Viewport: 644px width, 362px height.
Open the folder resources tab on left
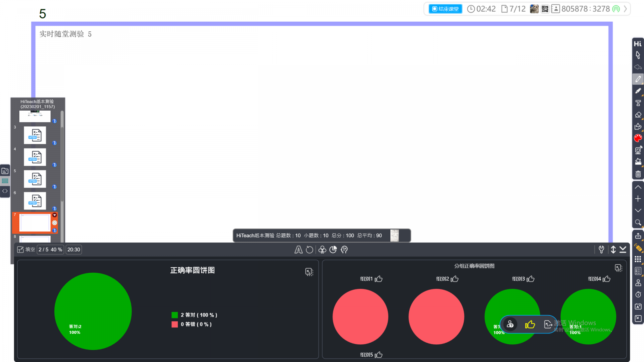point(5,171)
